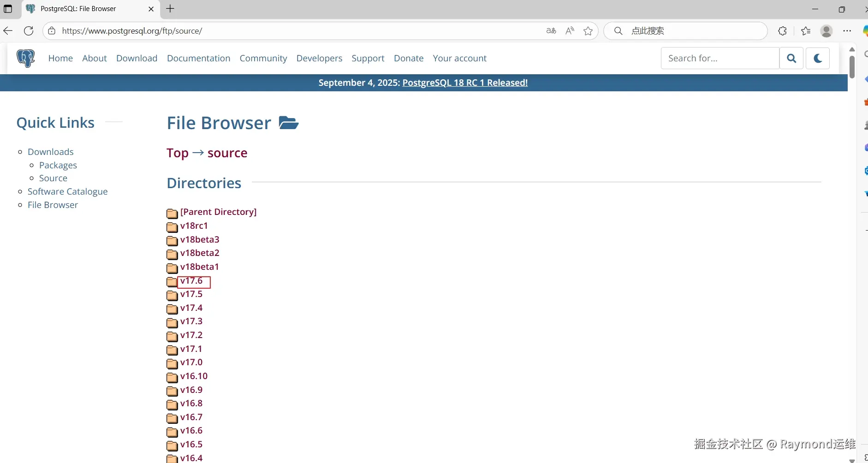Open a new tab with the plus button
The height and width of the screenshot is (463, 868).
[x=170, y=9]
